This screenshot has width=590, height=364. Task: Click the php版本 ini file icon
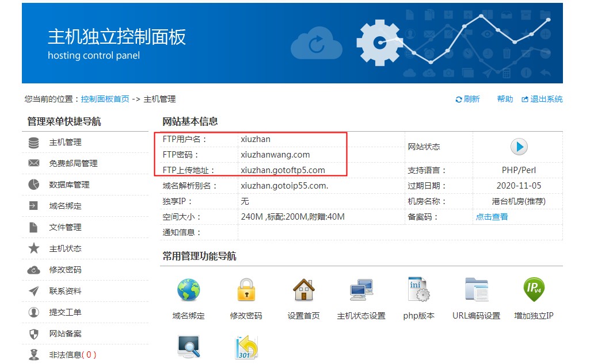coord(418,290)
